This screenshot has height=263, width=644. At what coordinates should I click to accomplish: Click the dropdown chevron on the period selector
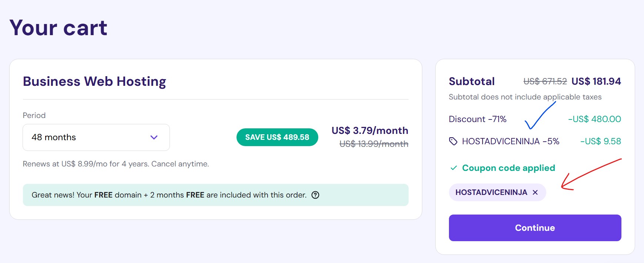(154, 137)
